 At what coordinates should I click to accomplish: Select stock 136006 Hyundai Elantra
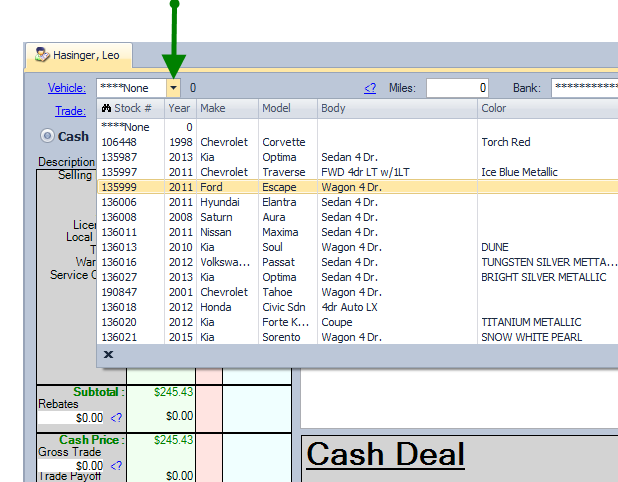[x=357, y=202]
